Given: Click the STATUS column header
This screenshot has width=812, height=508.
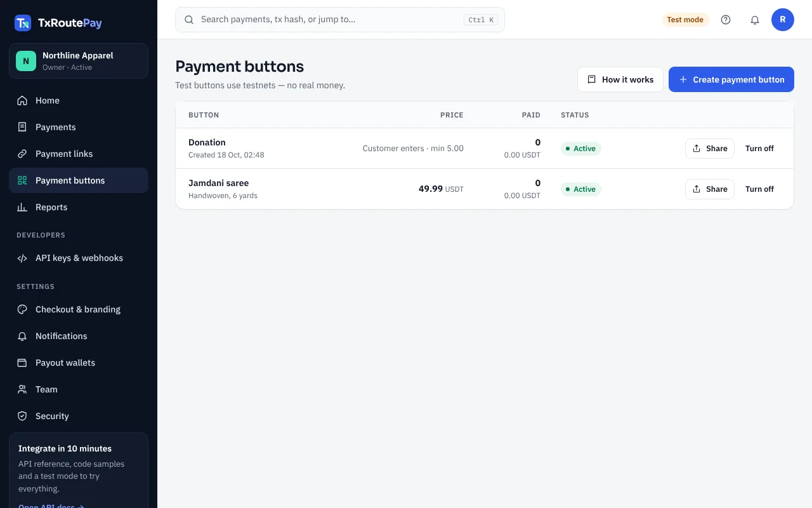Looking at the screenshot, I should (x=575, y=115).
